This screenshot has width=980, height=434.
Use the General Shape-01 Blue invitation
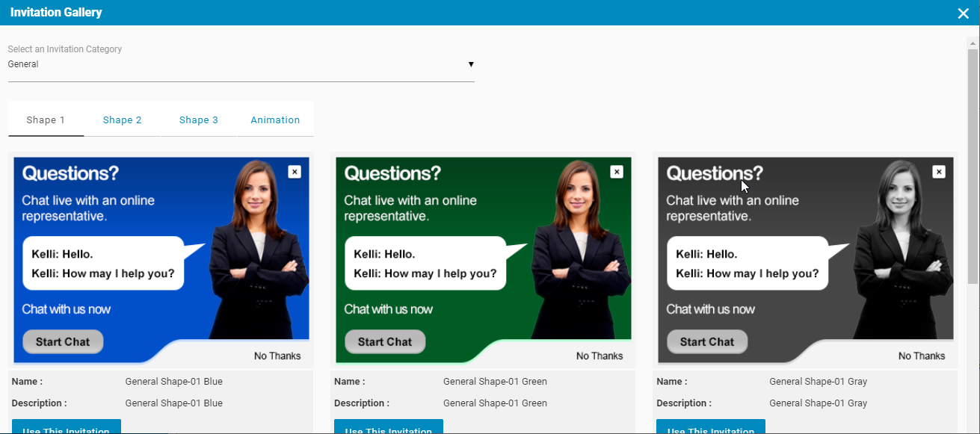(67, 428)
